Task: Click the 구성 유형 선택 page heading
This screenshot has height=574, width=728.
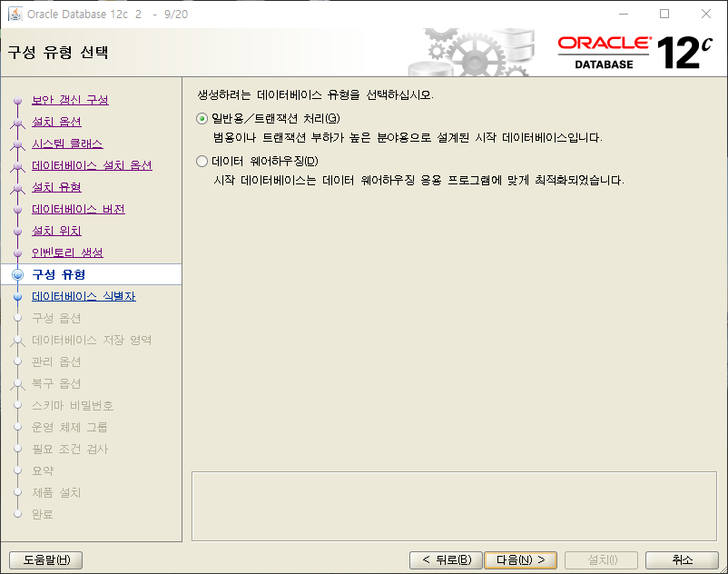Action: (58, 52)
